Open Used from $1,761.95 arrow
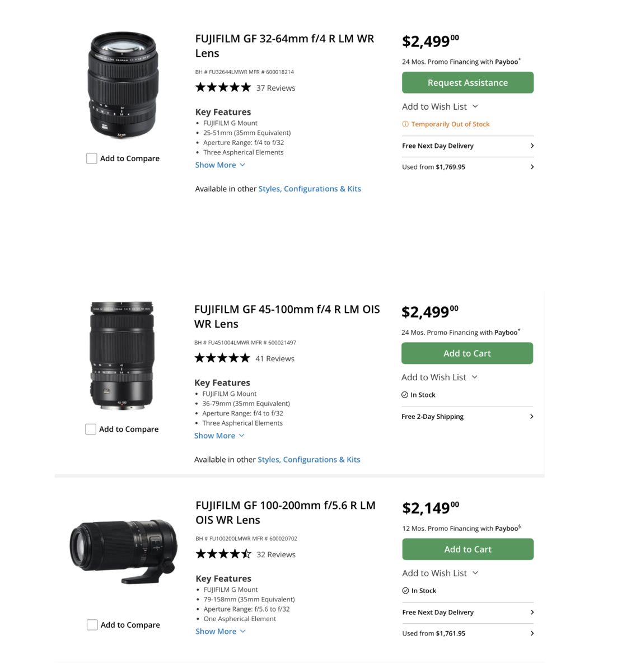Screen dimensions: 617x672 (532, 633)
